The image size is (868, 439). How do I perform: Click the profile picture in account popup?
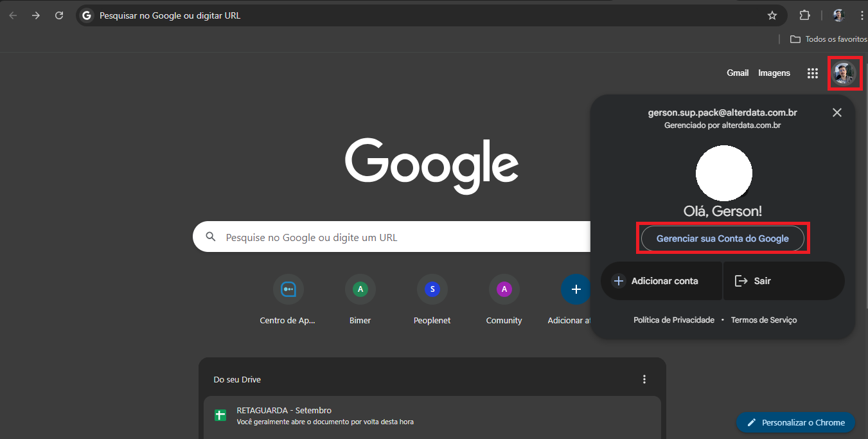point(724,173)
